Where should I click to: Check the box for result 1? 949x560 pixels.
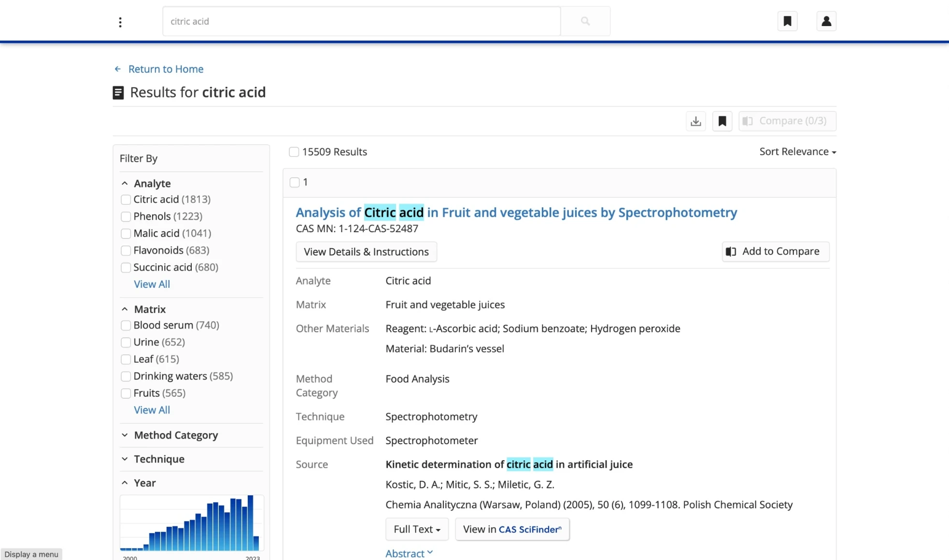[295, 182]
